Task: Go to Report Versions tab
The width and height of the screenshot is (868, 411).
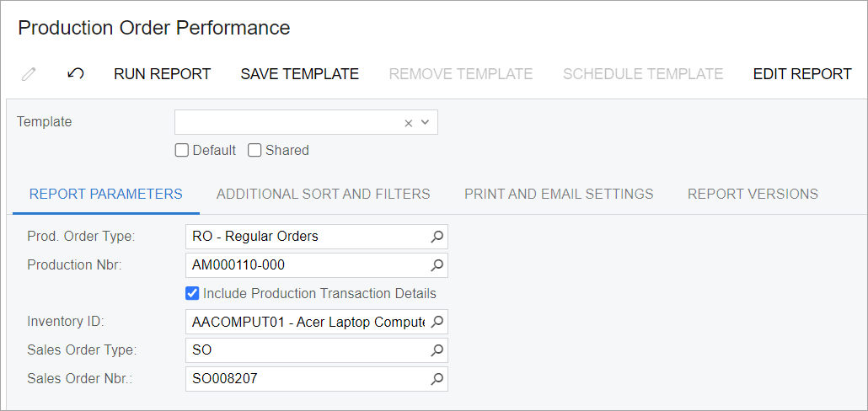Action: pos(753,194)
